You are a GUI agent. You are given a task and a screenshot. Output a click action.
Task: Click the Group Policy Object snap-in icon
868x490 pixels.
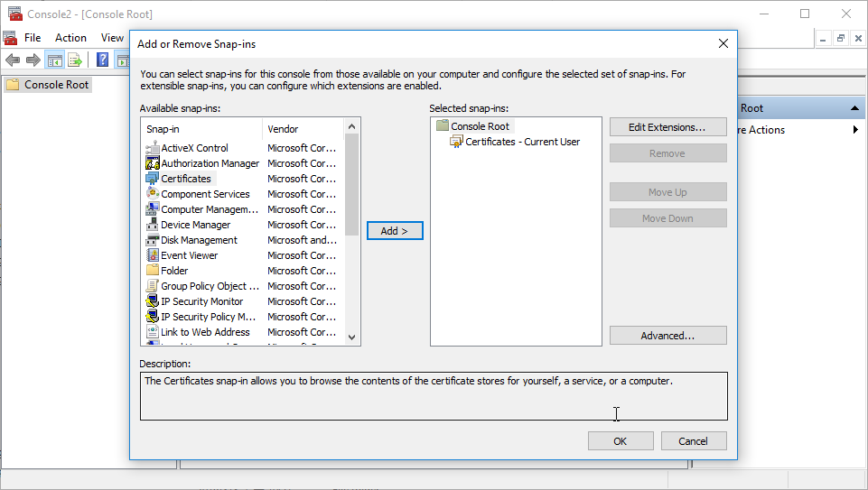pos(153,286)
